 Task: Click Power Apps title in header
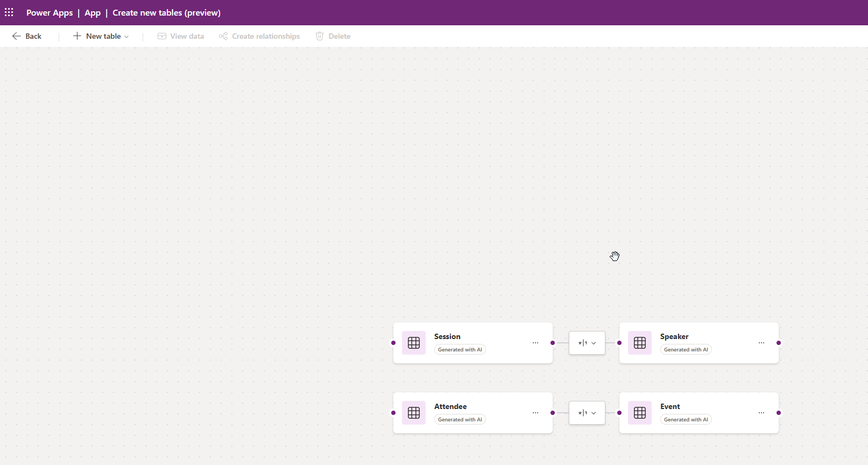click(x=50, y=13)
